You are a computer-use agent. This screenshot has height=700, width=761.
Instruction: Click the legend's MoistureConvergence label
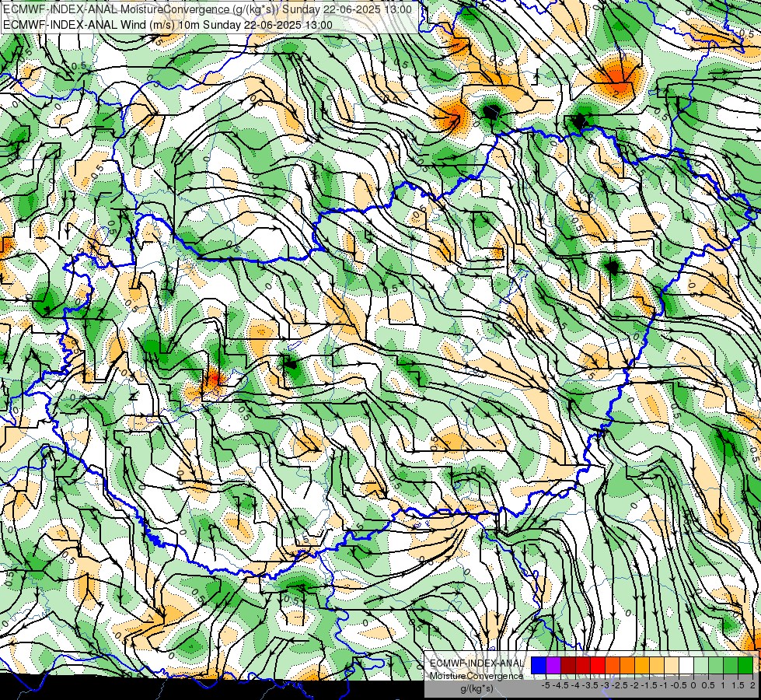(x=476, y=676)
